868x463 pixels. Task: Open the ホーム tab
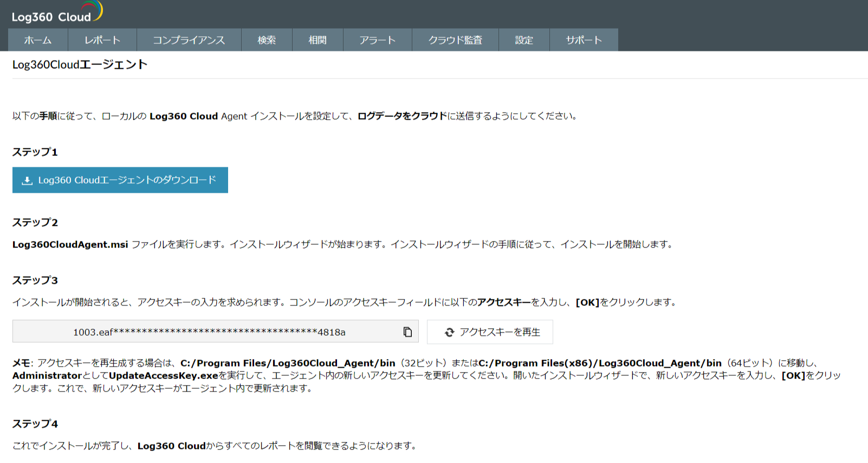[x=38, y=40]
